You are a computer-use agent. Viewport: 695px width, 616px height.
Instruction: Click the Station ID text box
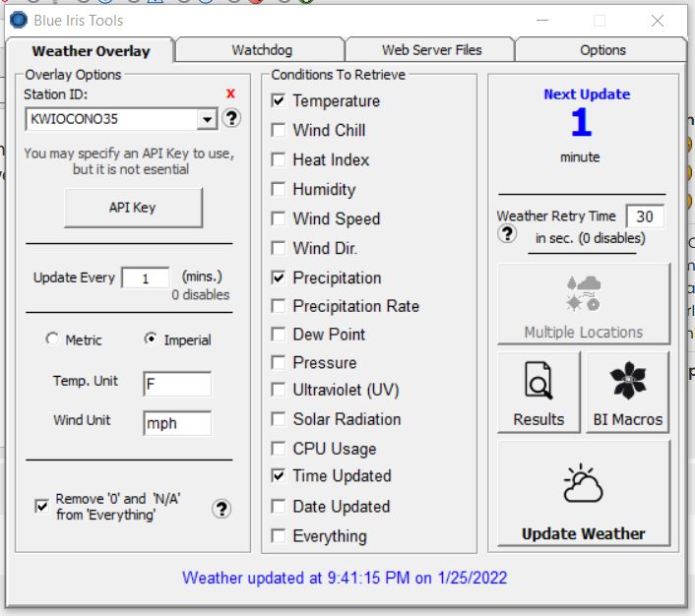(111, 119)
